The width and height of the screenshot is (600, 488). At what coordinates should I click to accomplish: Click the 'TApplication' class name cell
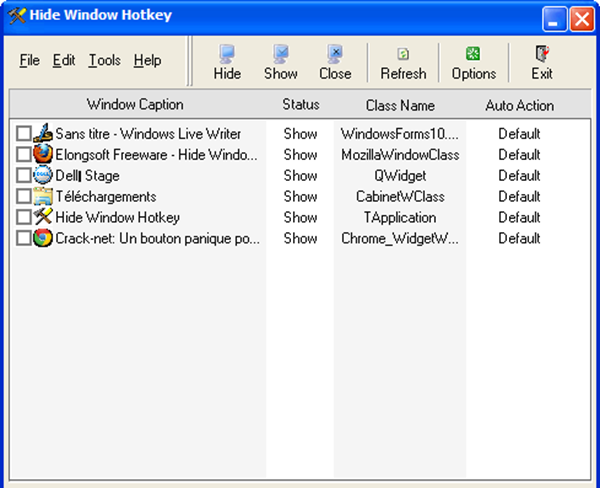(400, 217)
